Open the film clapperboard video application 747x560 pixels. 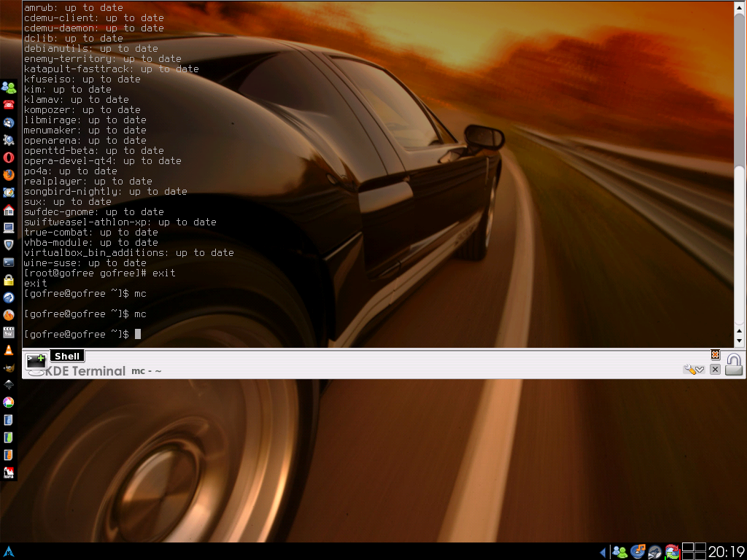click(9, 332)
